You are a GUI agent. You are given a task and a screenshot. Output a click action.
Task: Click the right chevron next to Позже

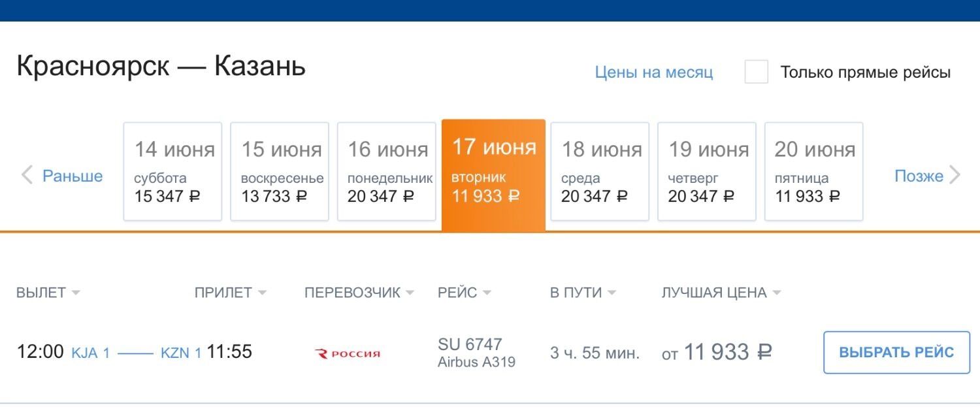[955, 175]
